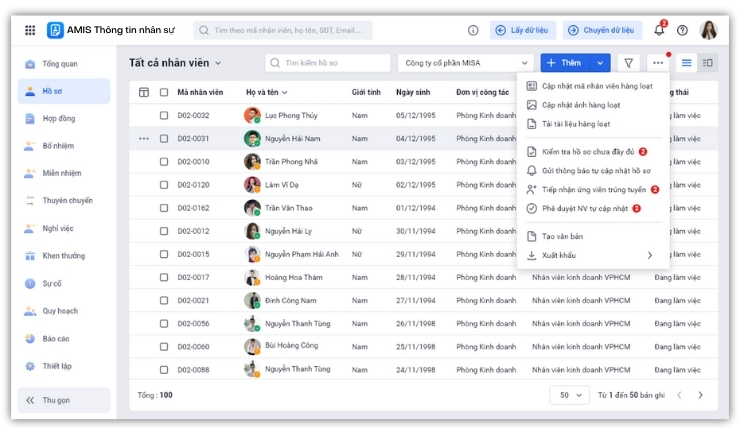Check the row D02-0017
Viewport: 740px width, 435px height.
[x=164, y=277]
